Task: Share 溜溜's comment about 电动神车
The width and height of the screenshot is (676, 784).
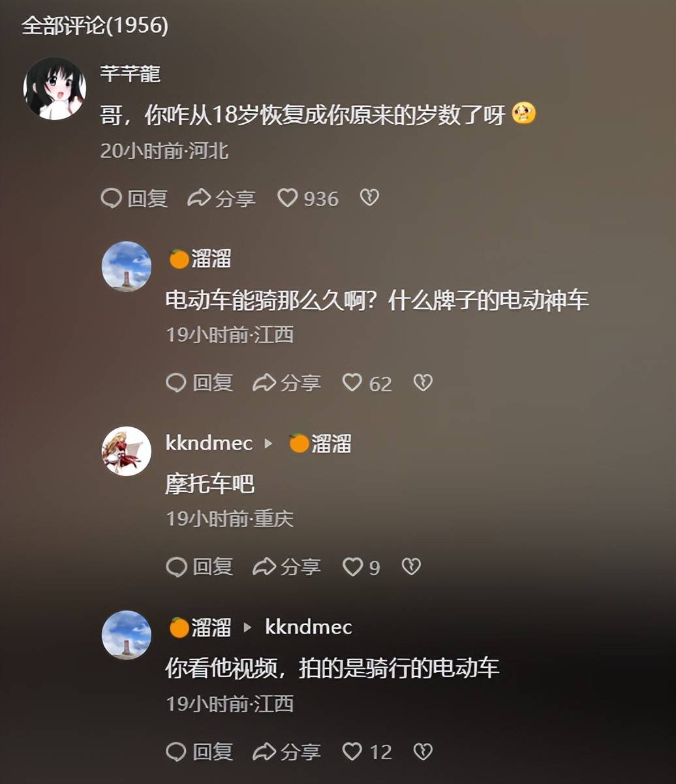Action: (286, 383)
